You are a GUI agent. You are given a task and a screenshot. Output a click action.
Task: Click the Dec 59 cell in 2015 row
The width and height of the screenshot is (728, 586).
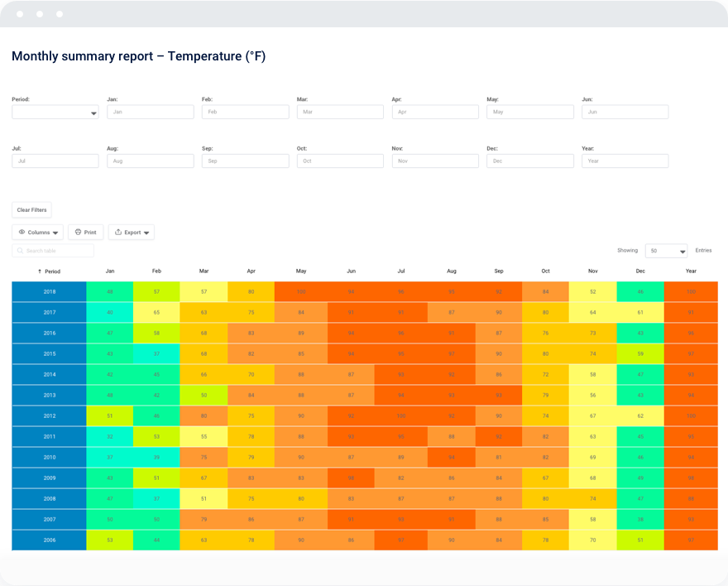point(640,353)
